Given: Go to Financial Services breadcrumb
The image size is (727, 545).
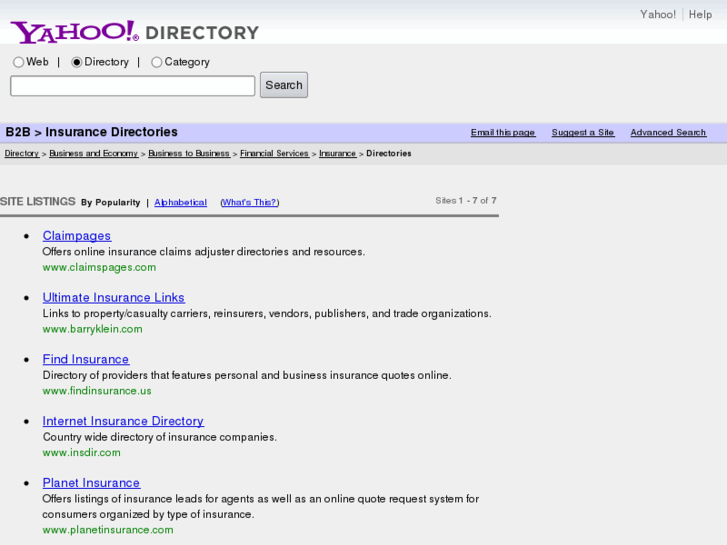Looking at the screenshot, I should pos(274,154).
